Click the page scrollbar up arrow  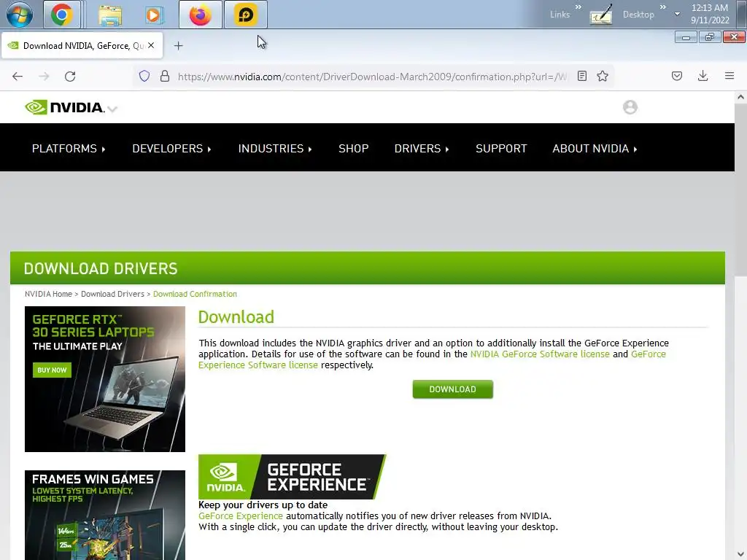[x=740, y=97]
